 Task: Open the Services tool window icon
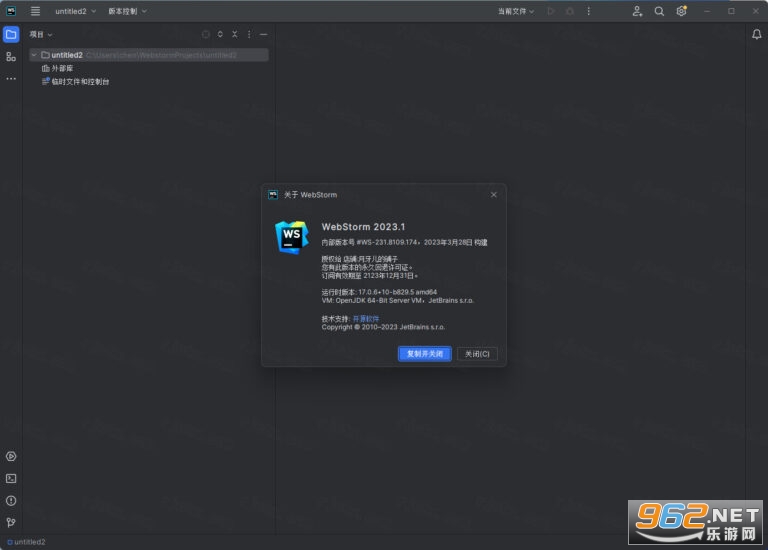pyautogui.click(x=11, y=456)
